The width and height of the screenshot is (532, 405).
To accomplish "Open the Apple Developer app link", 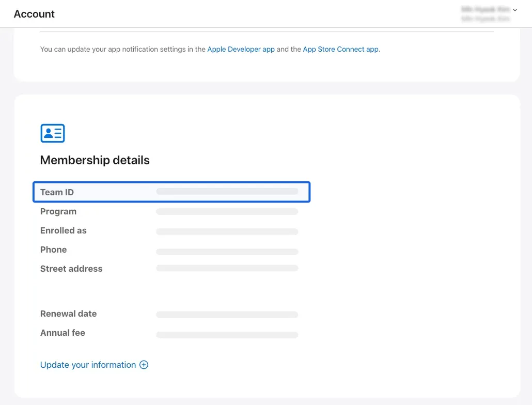I will (241, 49).
